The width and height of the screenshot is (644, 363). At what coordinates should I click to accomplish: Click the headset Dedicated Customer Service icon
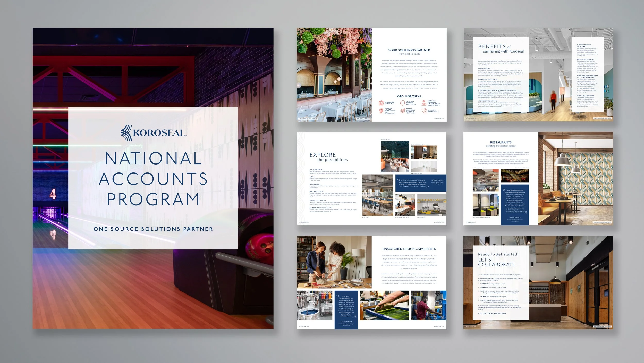[x=402, y=103]
